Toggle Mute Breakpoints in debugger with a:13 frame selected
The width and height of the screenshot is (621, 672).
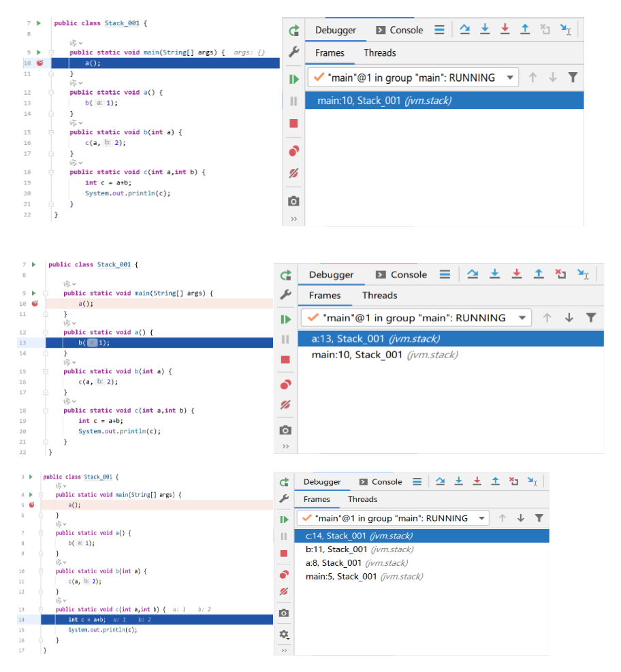coord(285,404)
